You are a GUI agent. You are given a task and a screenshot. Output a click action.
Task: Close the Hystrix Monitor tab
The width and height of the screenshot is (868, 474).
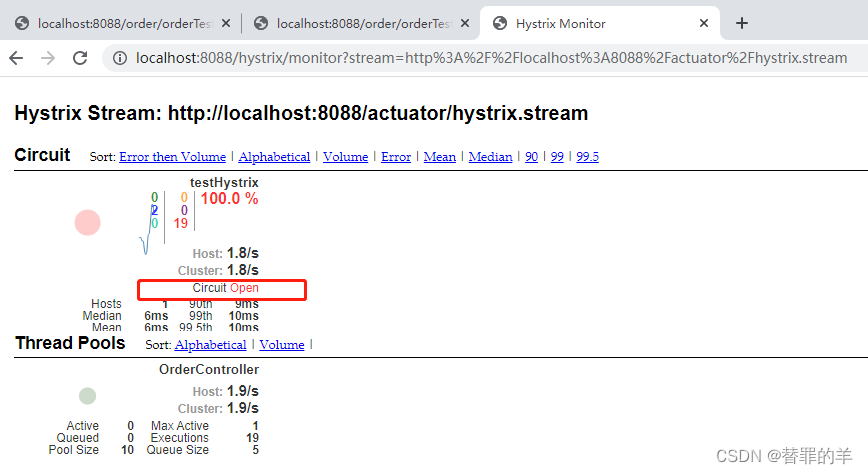click(704, 23)
